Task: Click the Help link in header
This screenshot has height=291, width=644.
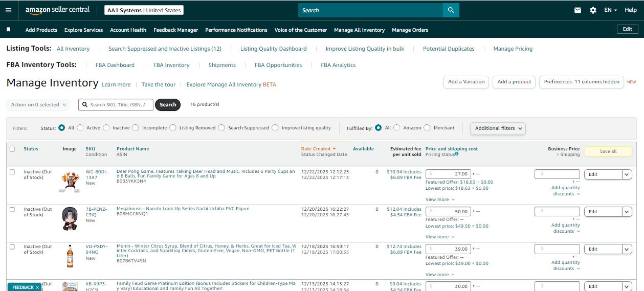Action: [631, 10]
